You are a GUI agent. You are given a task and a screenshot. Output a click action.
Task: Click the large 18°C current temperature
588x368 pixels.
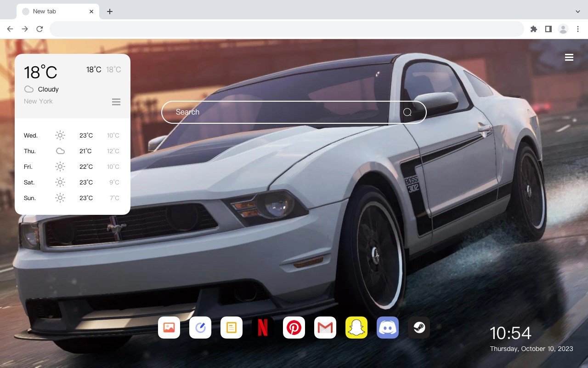pyautogui.click(x=40, y=72)
